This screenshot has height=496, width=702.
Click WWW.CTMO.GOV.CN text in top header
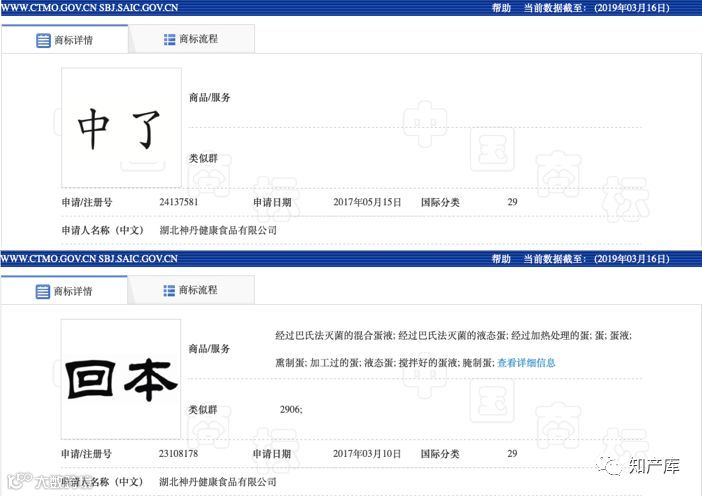click(48, 8)
